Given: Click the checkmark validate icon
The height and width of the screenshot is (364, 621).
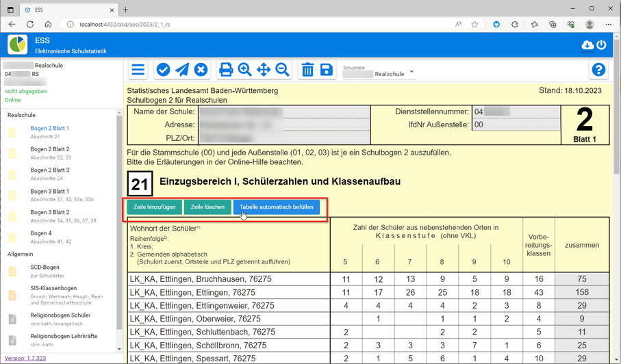Looking at the screenshot, I should click(163, 70).
